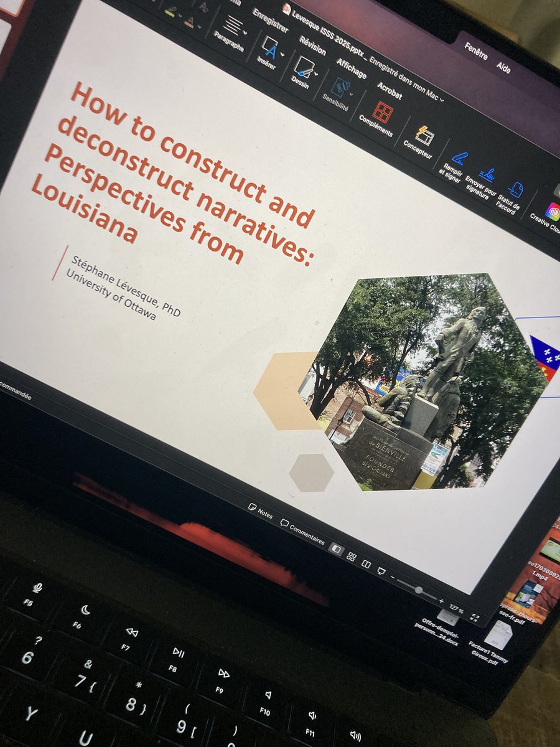Select the small grey hexagon shape
This screenshot has width=560, height=747.
pyautogui.click(x=311, y=473)
